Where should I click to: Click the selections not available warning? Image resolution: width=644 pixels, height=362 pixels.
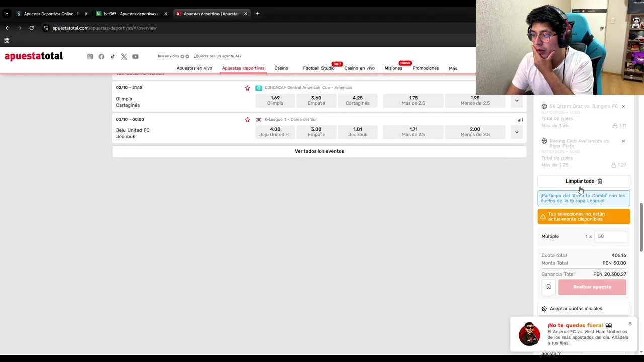point(584,217)
